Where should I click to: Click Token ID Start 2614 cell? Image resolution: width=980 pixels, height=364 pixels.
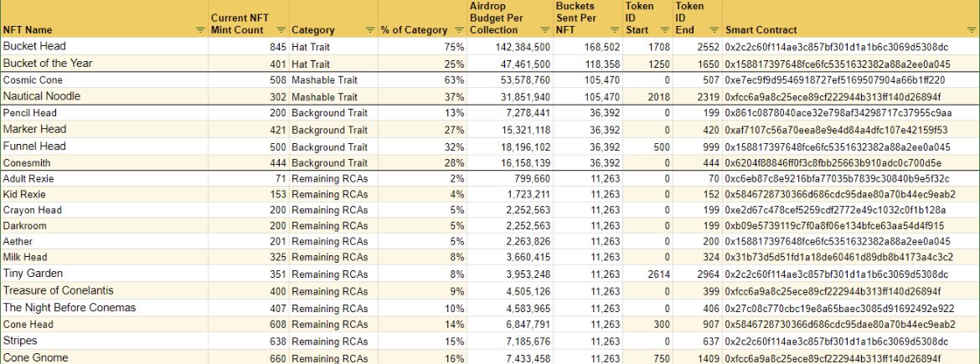pyautogui.click(x=648, y=274)
